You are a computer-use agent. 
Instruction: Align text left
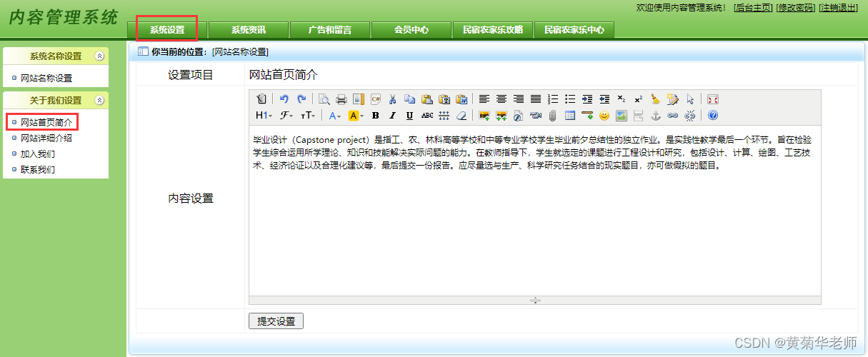pos(484,99)
